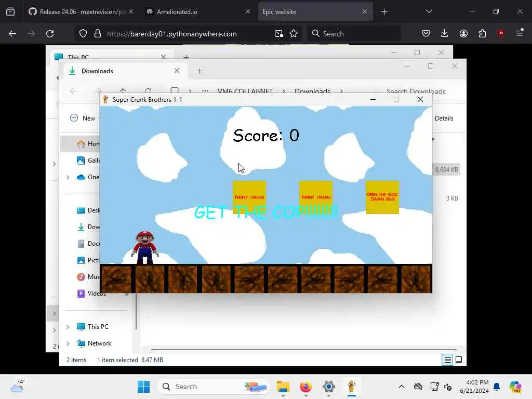
Task: List all Firefox tabs dropdown
Action: pos(429,11)
